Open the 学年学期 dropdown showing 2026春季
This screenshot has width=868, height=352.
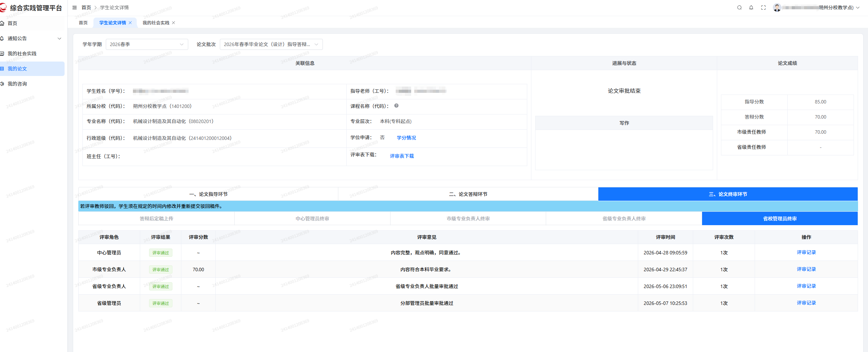coord(147,44)
